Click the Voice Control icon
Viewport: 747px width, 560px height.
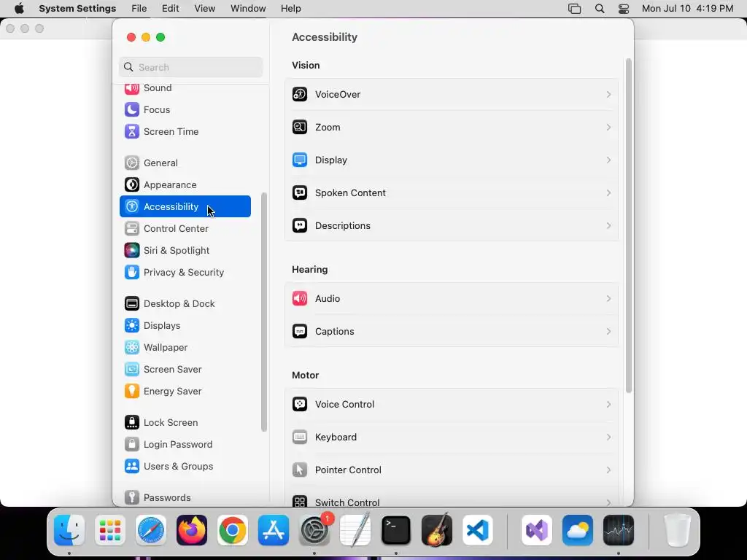(x=300, y=404)
